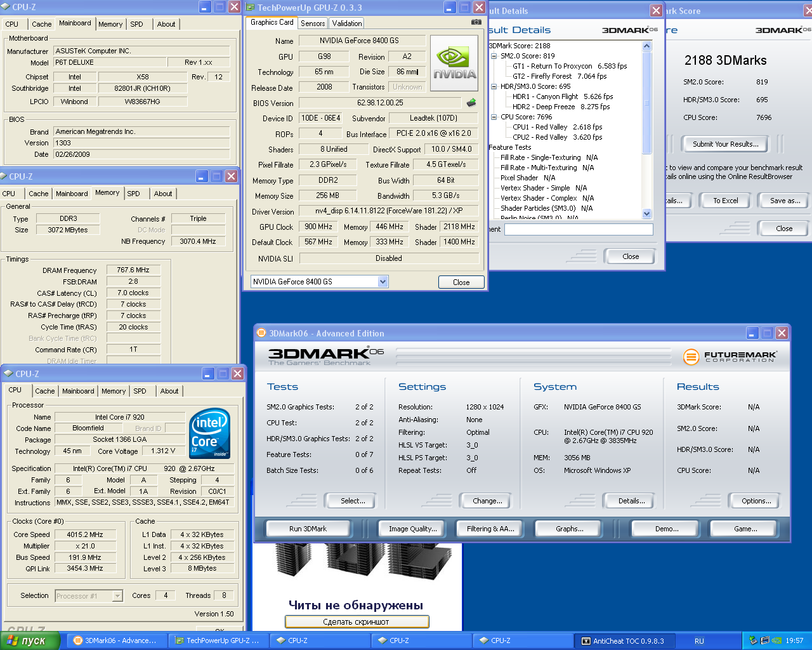
Task: Click the NVIDIA logo in GPU-Z
Action: click(x=454, y=63)
